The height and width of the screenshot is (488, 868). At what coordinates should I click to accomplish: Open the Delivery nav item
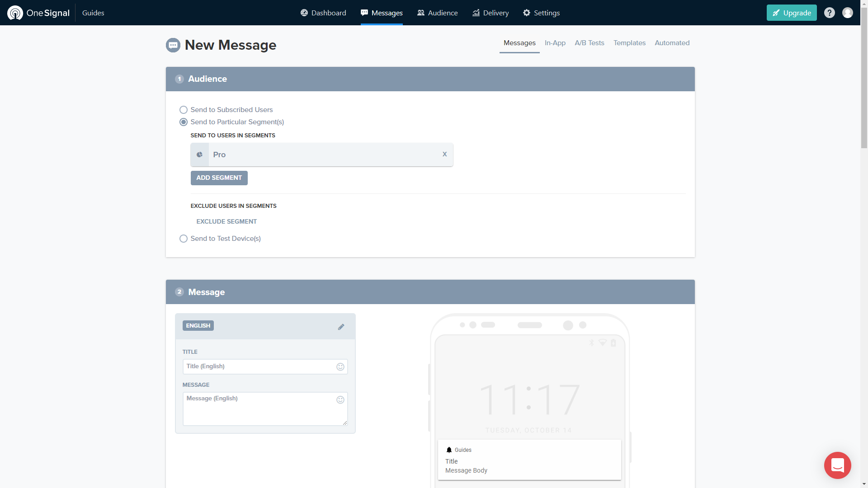coord(491,13)
